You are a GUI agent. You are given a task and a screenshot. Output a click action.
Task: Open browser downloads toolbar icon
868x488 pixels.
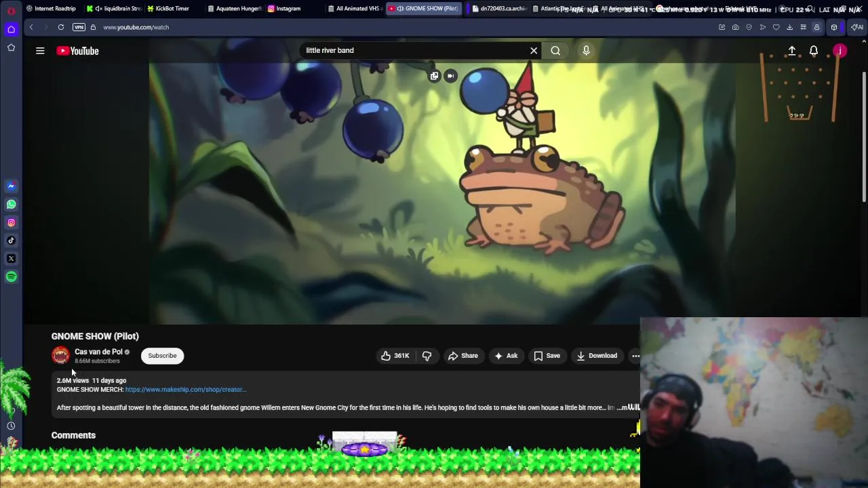click(x=789, y=27)
